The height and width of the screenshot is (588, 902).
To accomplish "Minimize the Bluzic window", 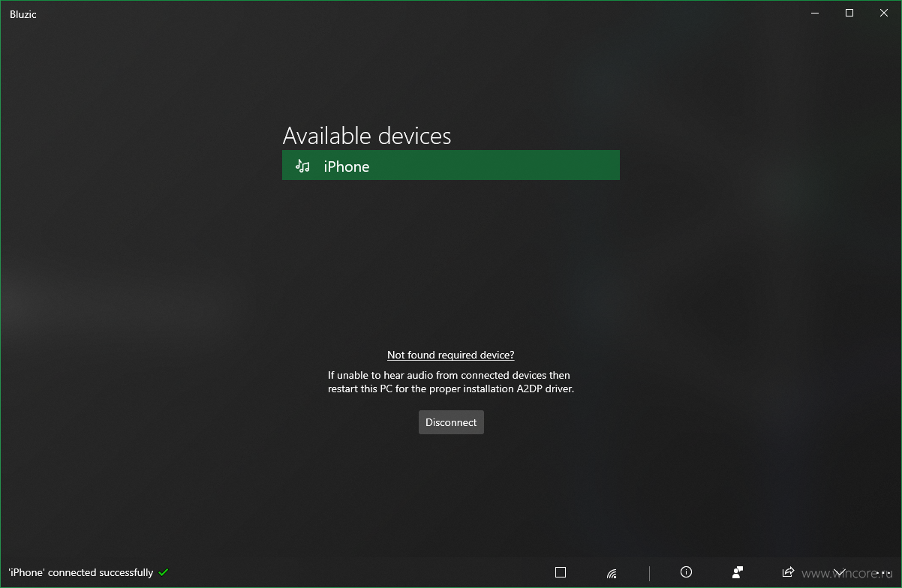I will pos(816,13).
